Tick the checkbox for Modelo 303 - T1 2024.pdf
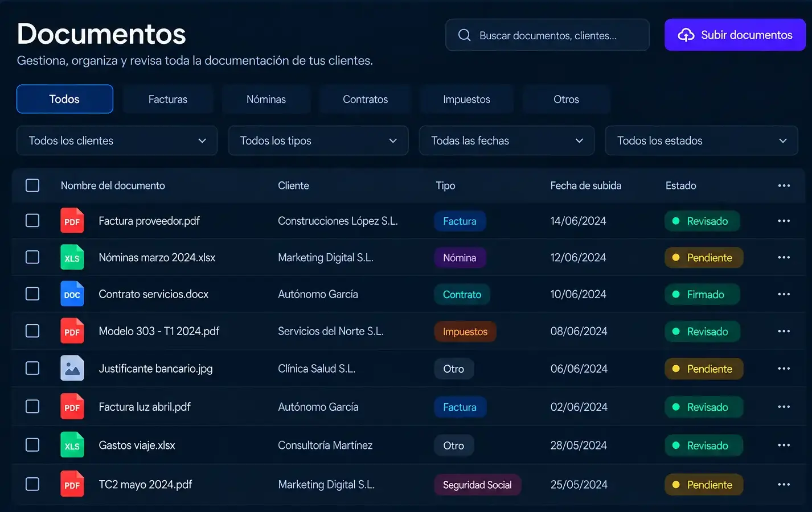 [x=32, y=331]
